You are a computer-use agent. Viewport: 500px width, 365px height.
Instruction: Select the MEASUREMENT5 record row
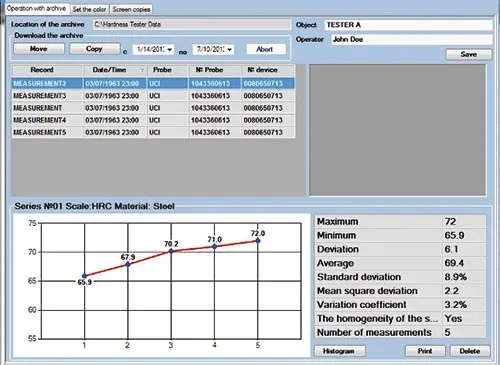tap(153, 132)
